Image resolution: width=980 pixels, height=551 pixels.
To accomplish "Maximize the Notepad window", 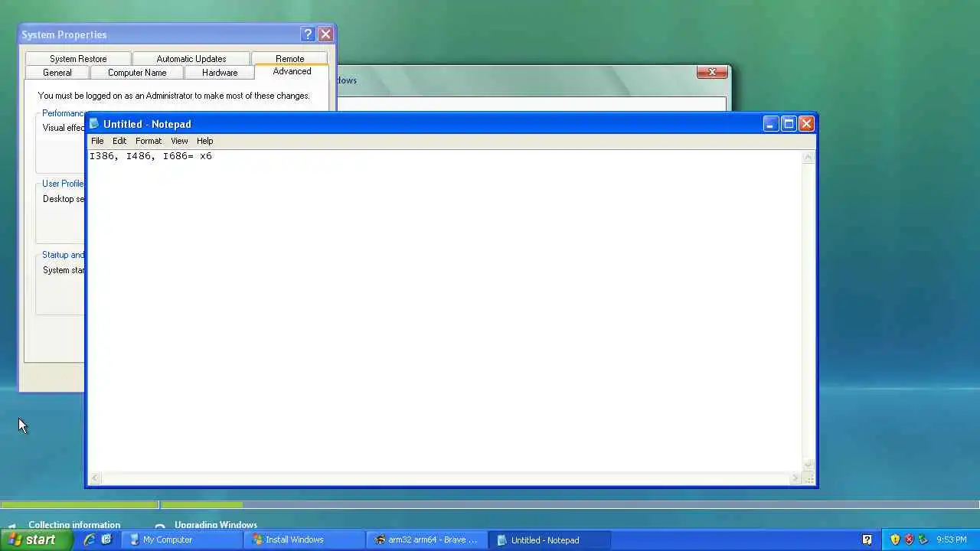I will pos(789,124).
